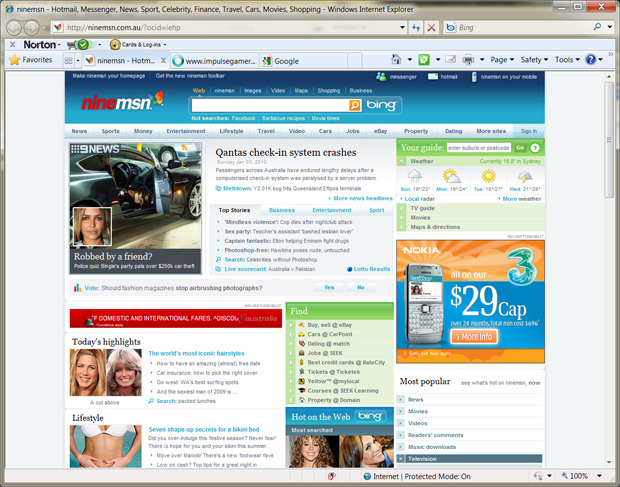The height and width of the screenshot is (487, 620).
Task: Click the Bing search magnifier in browser toolbar
Action: pyautogui.click(x=597, y=27)
